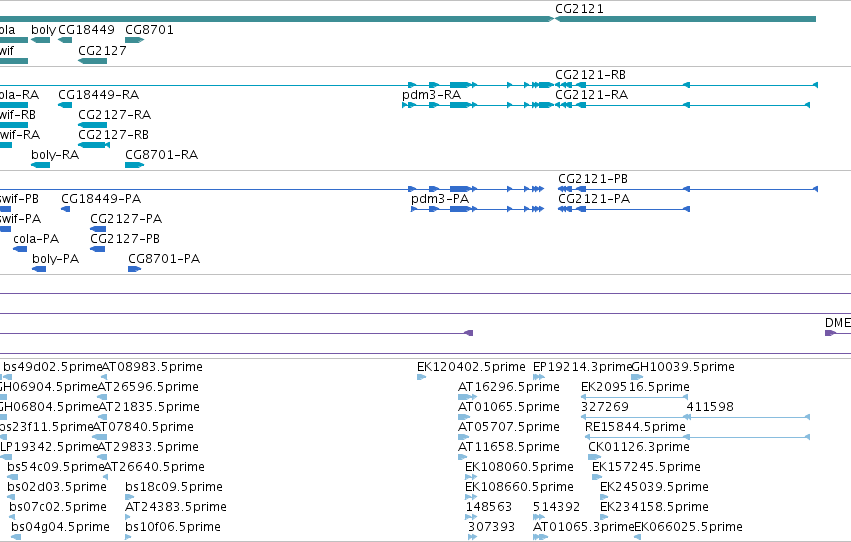The height and width of the screenshot is (542, 851).
Task: Click the CG2127-RA transcript label
Action: point(115,115)
